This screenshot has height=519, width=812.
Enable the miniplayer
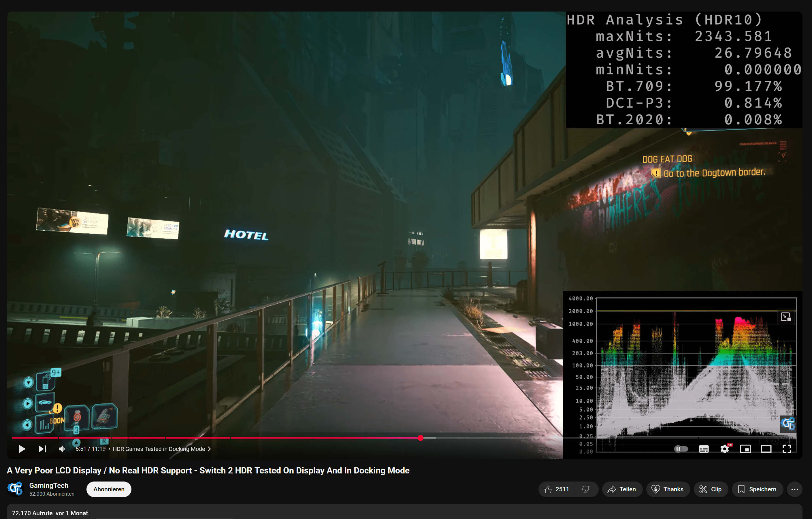click(745, 449)
